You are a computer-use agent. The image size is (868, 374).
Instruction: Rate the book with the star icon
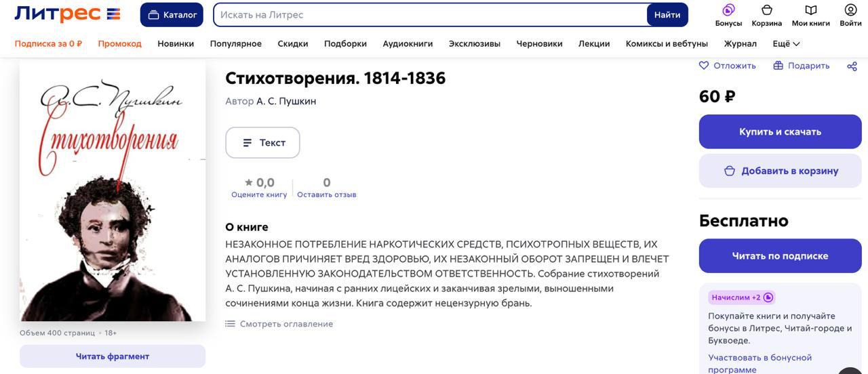tap(249, 182)
